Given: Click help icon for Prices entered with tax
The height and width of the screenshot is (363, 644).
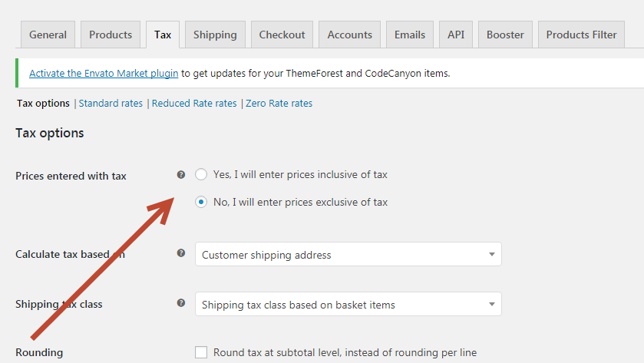Looking at the screenshot, I should [180, 174].
